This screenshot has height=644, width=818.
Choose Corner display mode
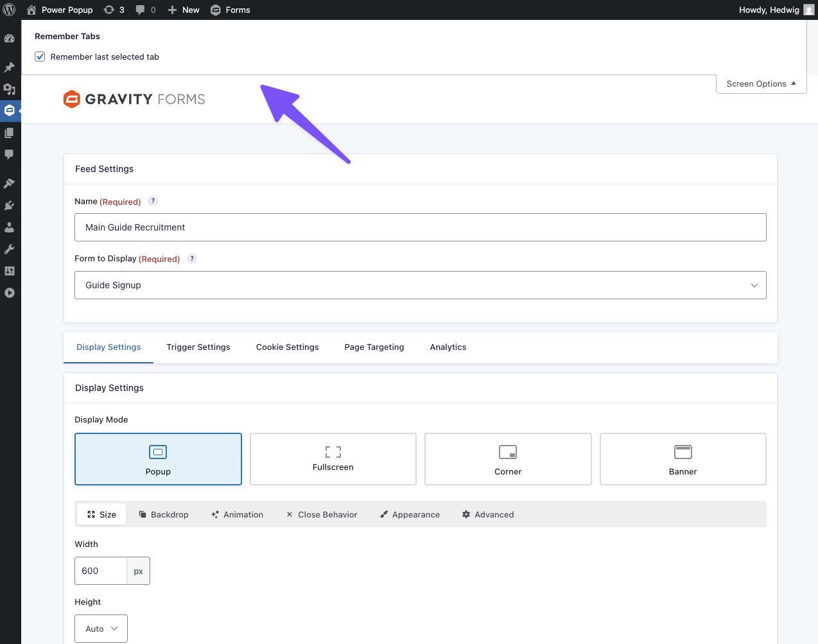[x=508, y=459]
